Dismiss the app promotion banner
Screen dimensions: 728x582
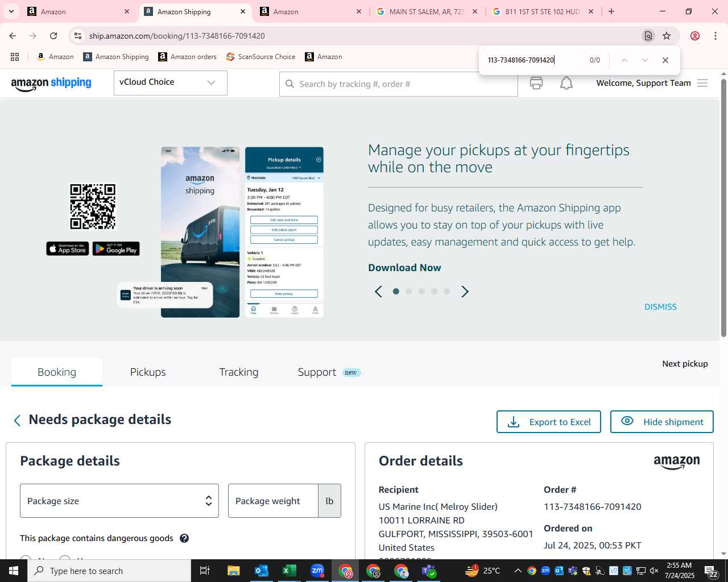660,307
